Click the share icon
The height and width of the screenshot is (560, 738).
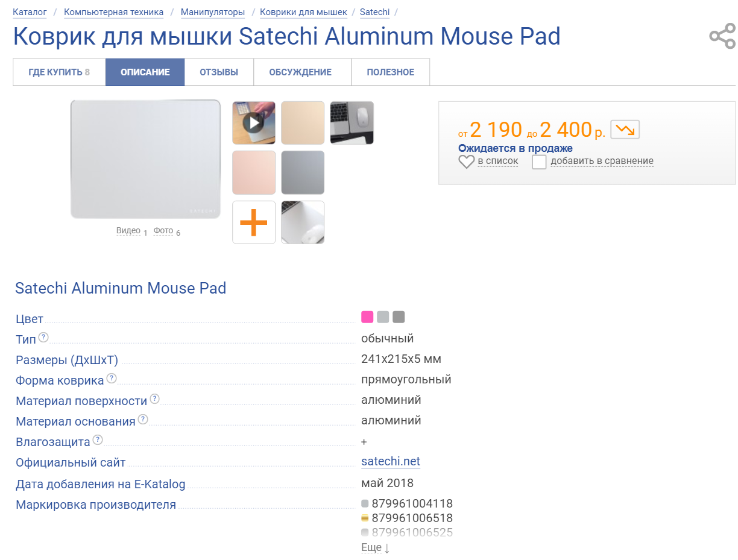722,37
